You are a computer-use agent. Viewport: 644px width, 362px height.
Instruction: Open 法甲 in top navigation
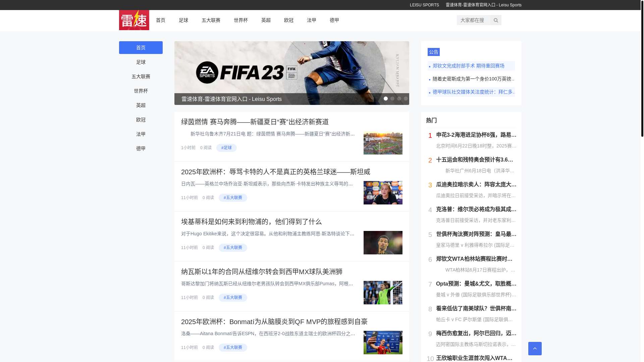[312, 20]
